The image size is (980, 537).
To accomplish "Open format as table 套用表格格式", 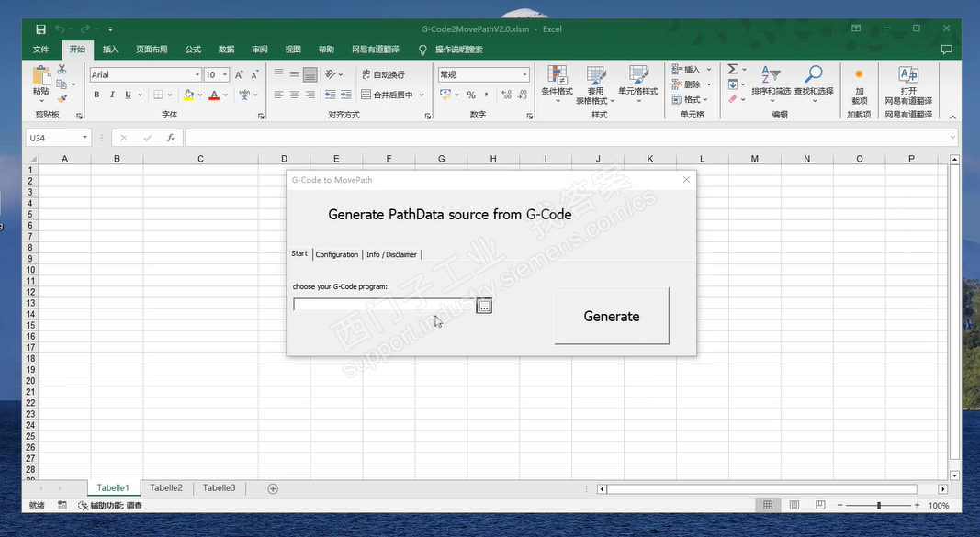I will (595, 85).
